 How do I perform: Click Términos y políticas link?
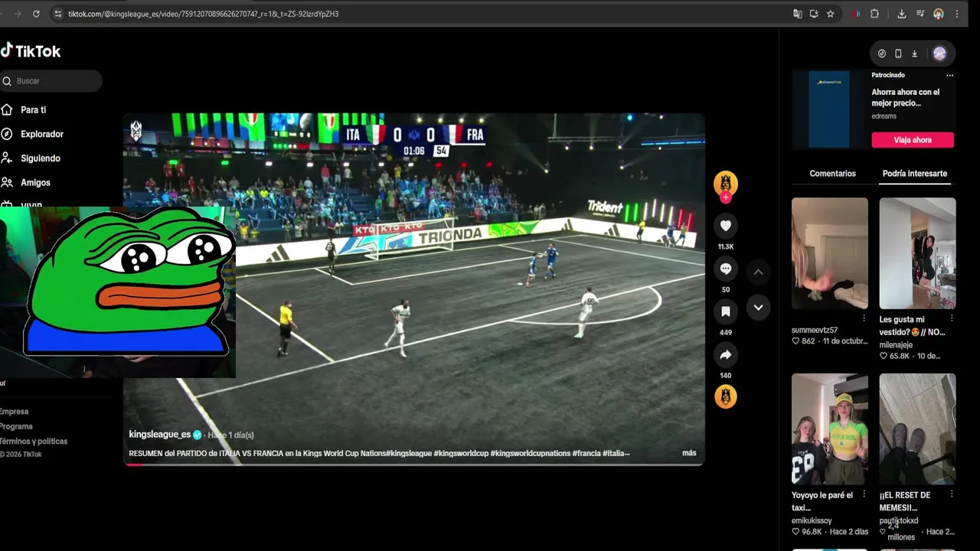click(34, 442)
